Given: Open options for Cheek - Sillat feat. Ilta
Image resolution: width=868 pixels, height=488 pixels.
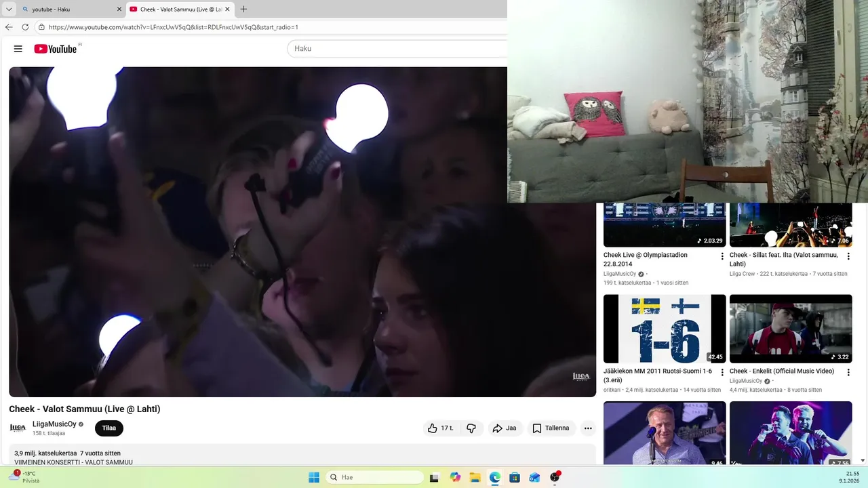Looking at the screenshot, I should point(848,256).
